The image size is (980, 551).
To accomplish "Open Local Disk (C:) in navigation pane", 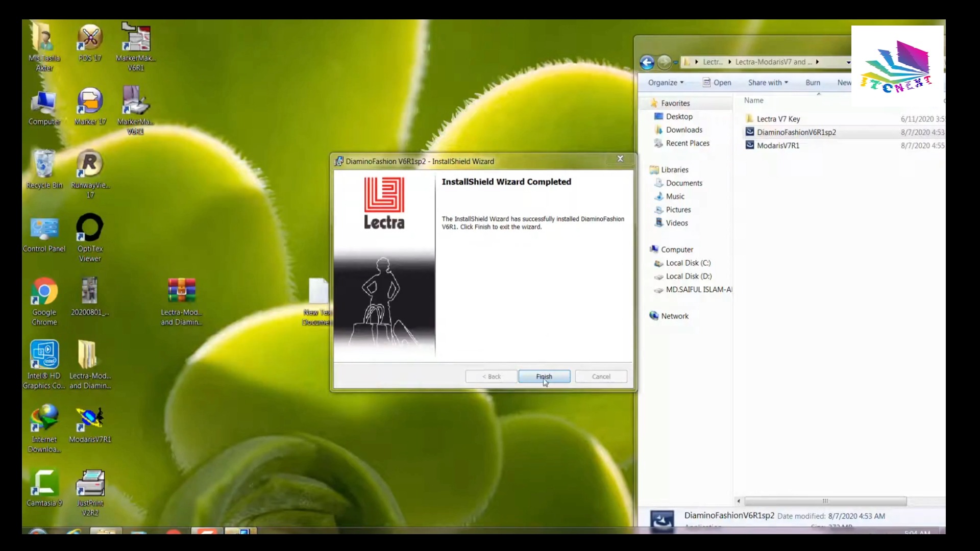I will pyautogui.click(x=688, y=263).
